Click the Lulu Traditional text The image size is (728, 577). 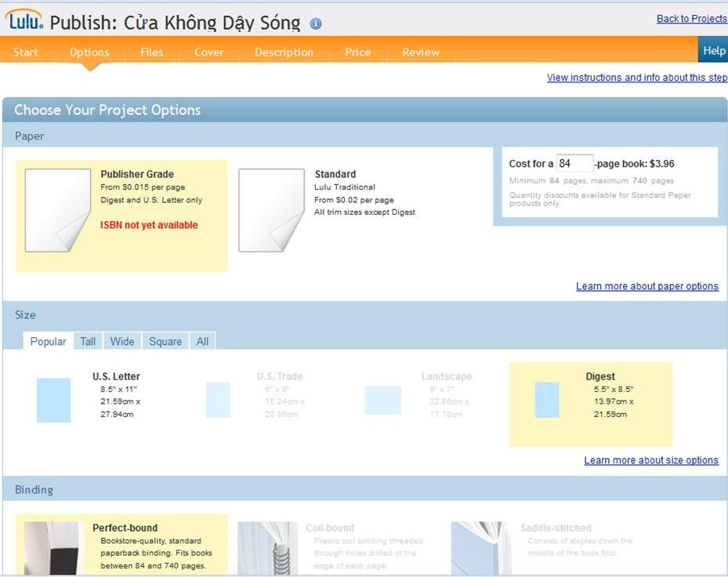345,187
